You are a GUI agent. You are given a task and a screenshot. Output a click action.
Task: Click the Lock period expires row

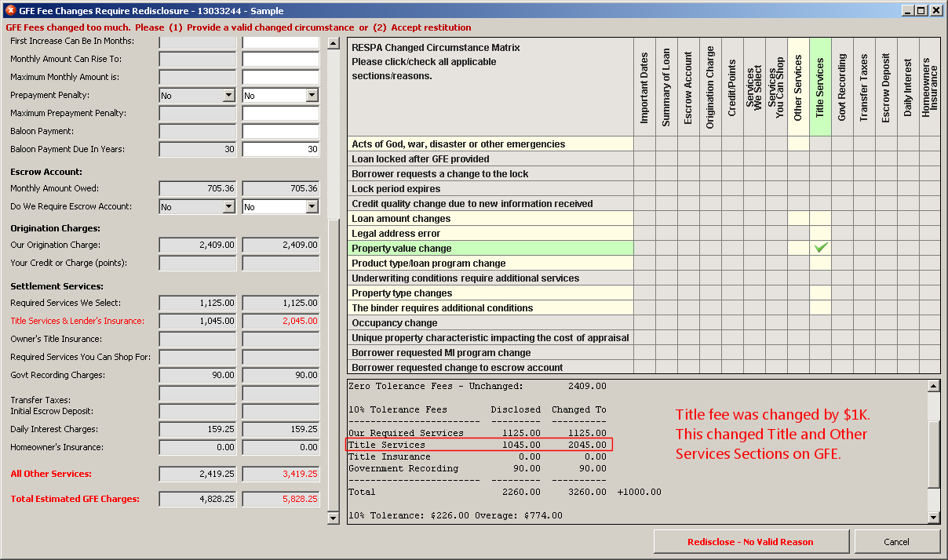pos(490,188)
